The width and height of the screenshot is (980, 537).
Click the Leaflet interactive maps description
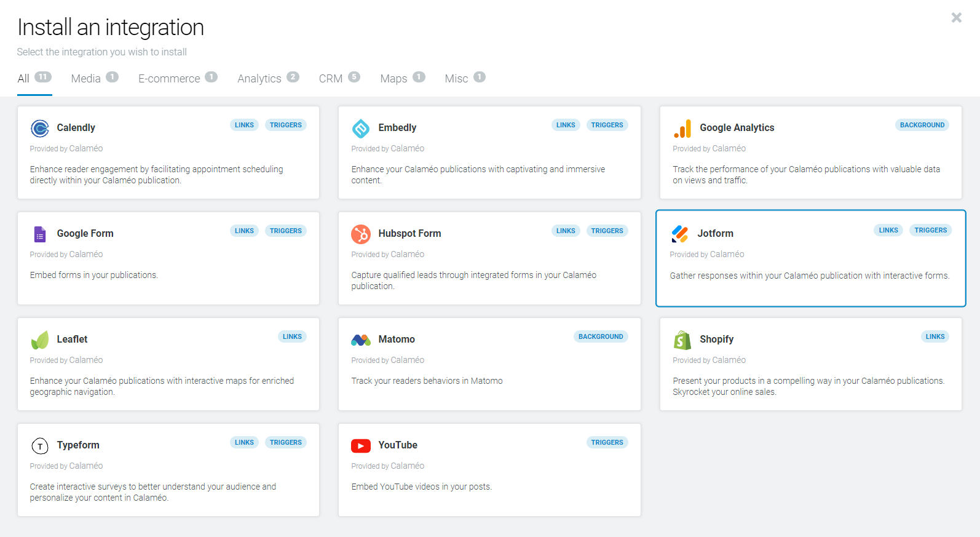[x=162, y=386]
